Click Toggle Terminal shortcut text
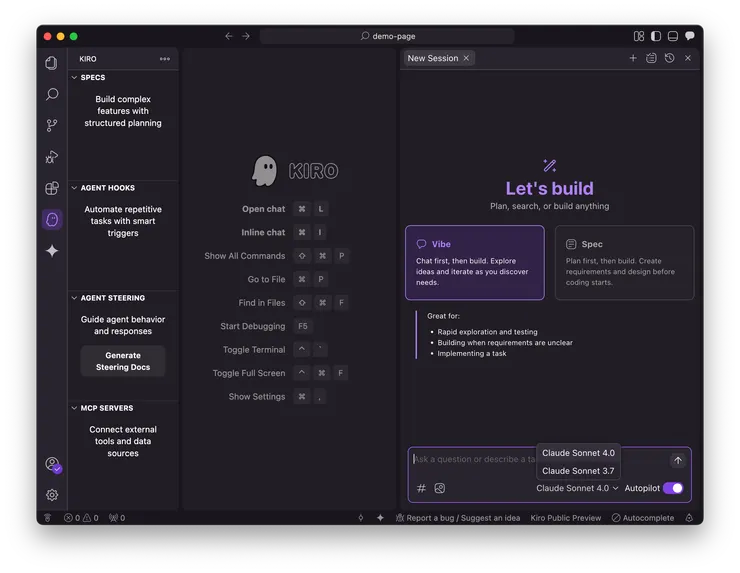740x573 pixels. pyautogui.click(x=254, y=350)
